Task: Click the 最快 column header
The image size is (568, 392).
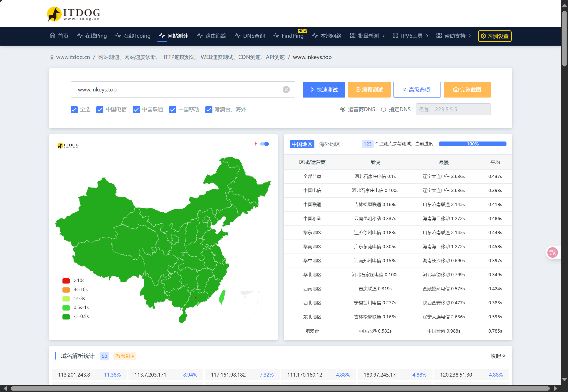Action: click(x=375, y=162)
